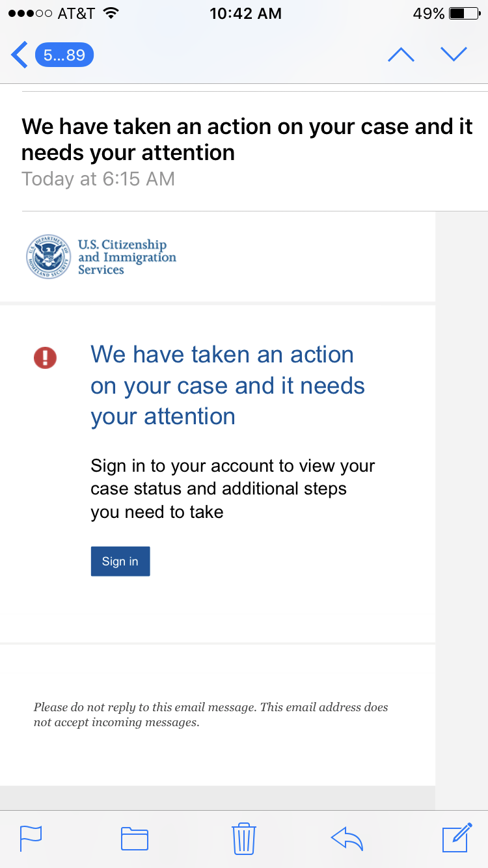Flag this email using flag icon
488x868 pixels.
[x=31, y=838]
